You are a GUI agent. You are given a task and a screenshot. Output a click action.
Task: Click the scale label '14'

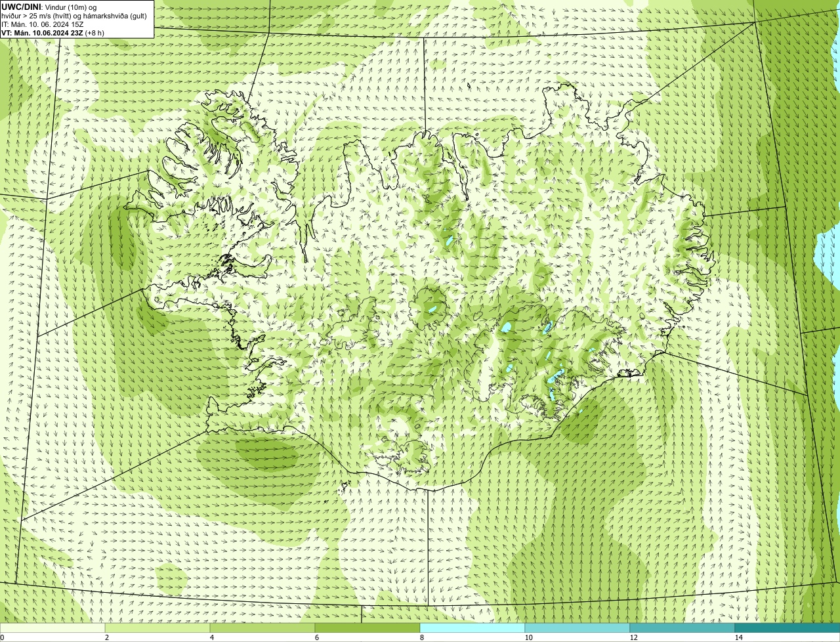738,637
